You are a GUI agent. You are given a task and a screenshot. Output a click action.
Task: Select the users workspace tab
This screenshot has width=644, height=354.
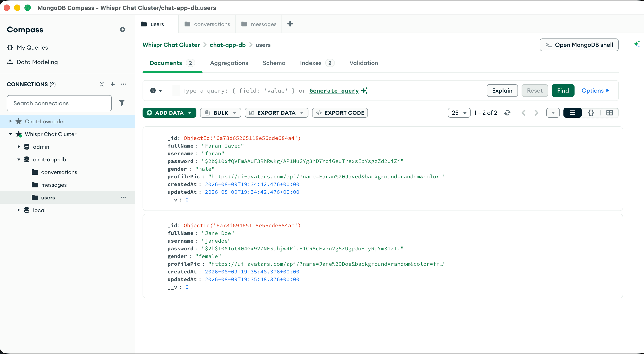157,24
